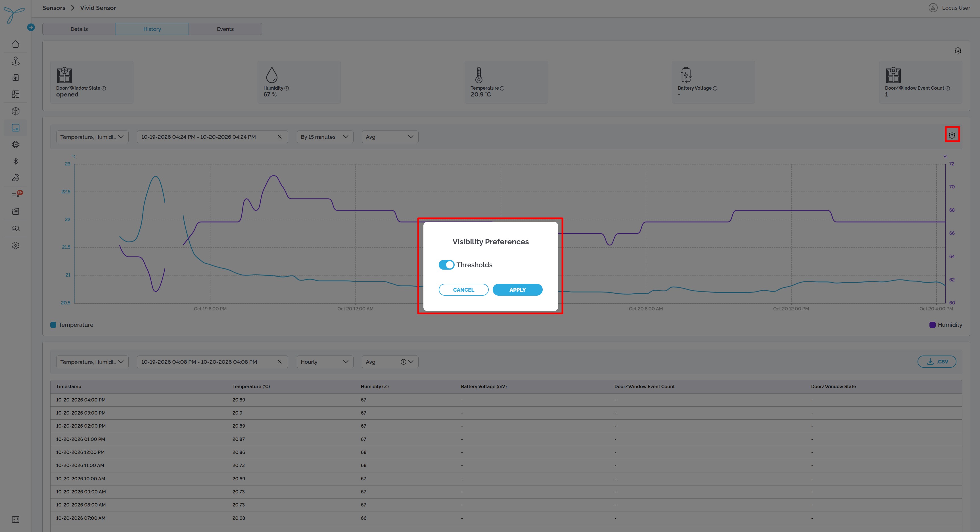Viewport: 980px width, 532px height.
Task: Clear the table date range
Action: (x=280, y=362)
